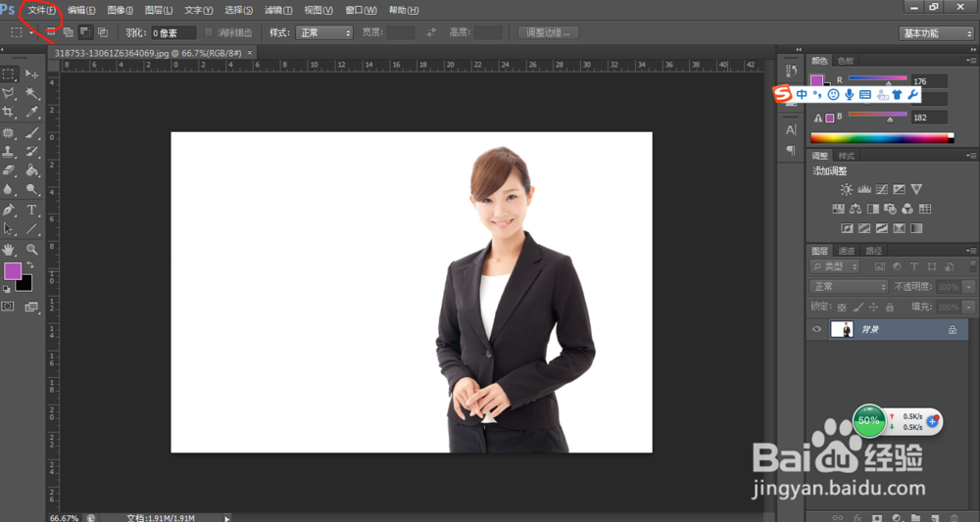Open the 不透明度 opacity dropdown arrow
This screenshot has height=522, width=980.
tap(969, 287)
